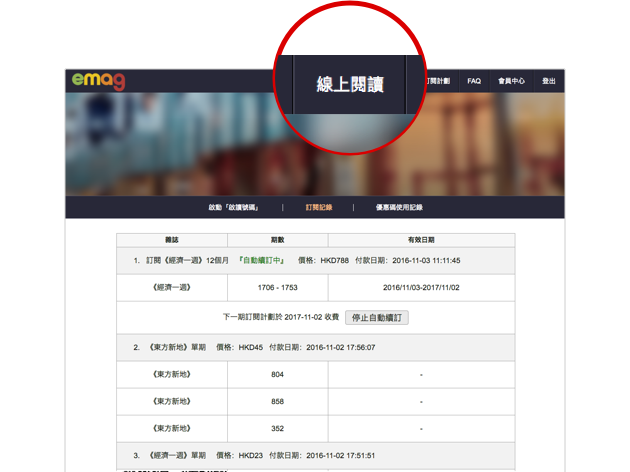Go to the FAQ page
Image resolution: width=630 pixels, height=472 pixels.
(474, 81)
